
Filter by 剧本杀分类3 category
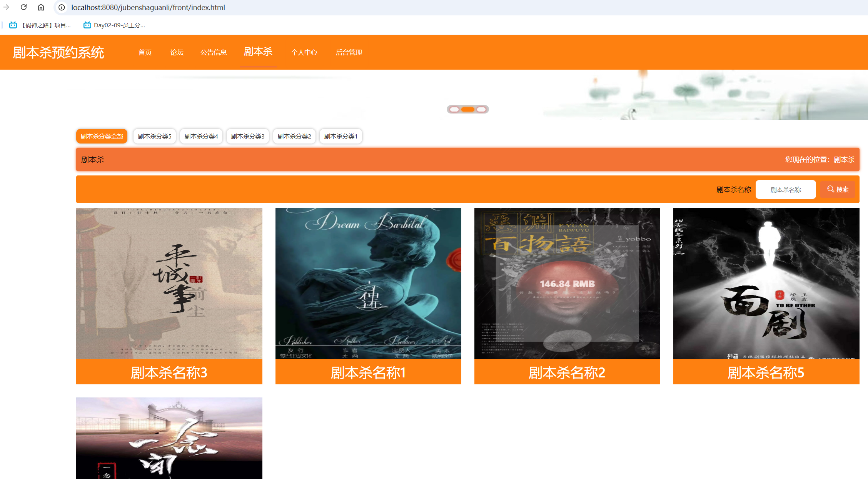pos(247,136)
